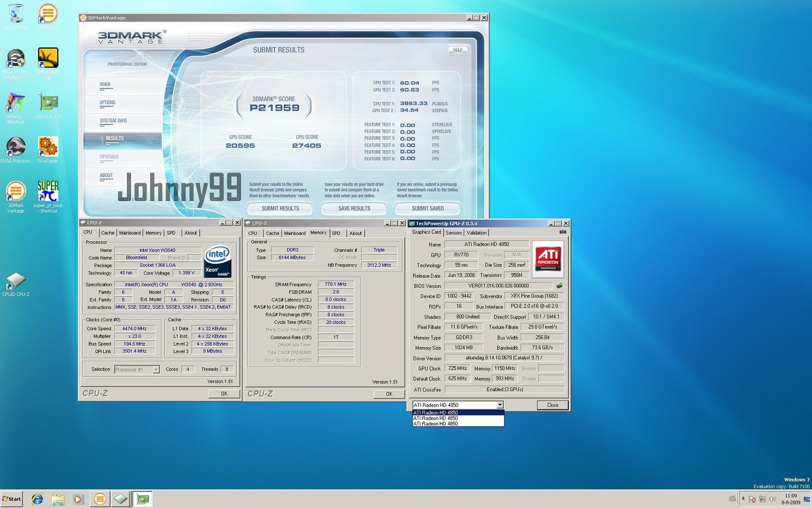Switch to GPU-Z taskbar button

(x=142, y=499)
